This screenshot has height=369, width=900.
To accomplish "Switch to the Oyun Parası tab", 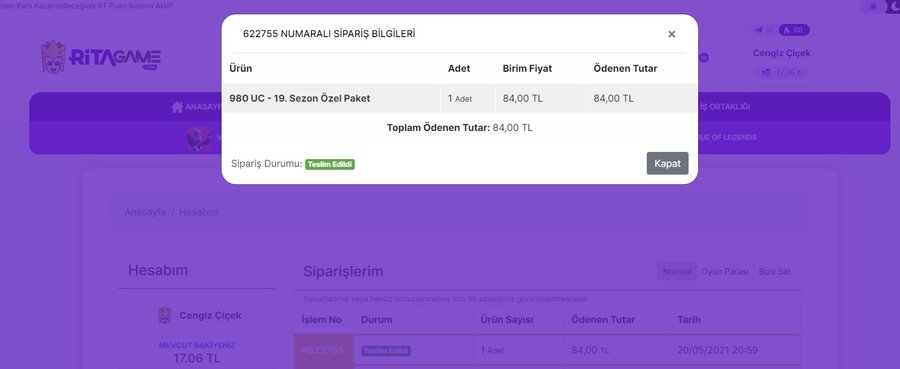I will [x=725, y=271].
